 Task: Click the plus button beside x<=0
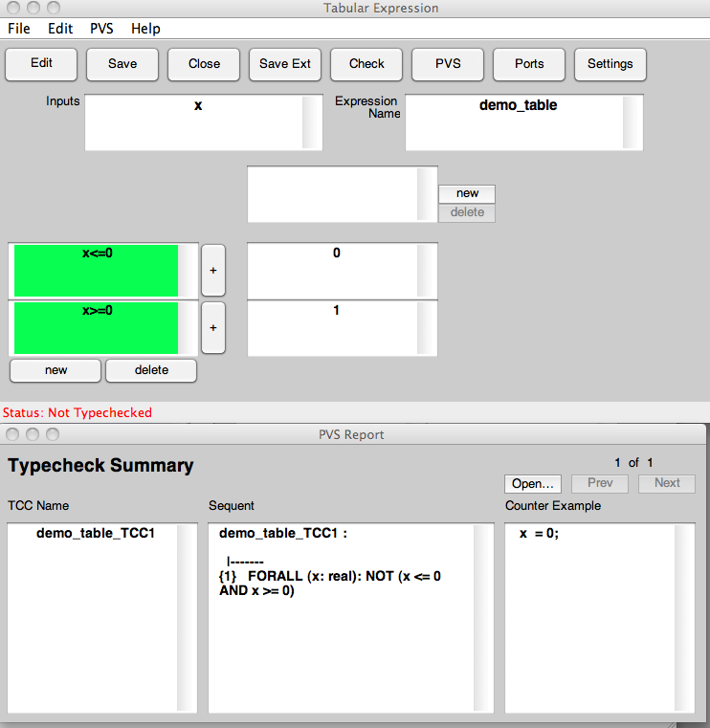(x=212, y=271)
